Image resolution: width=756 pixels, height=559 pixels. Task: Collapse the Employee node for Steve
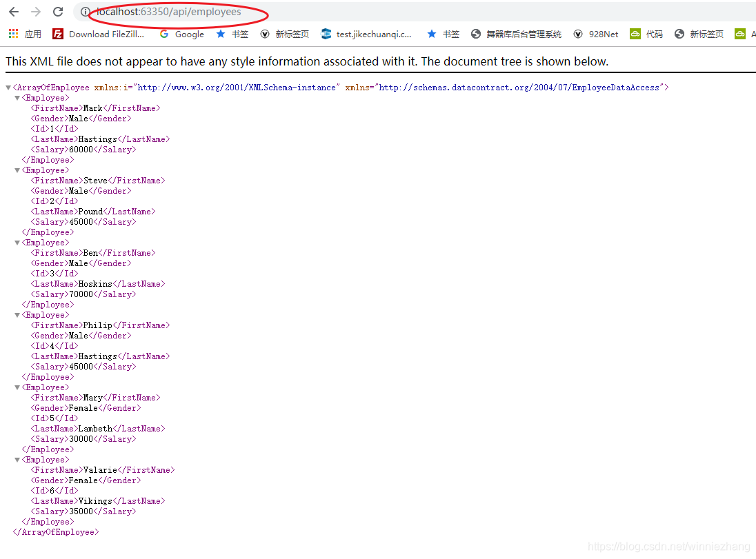tap(17, 170)
